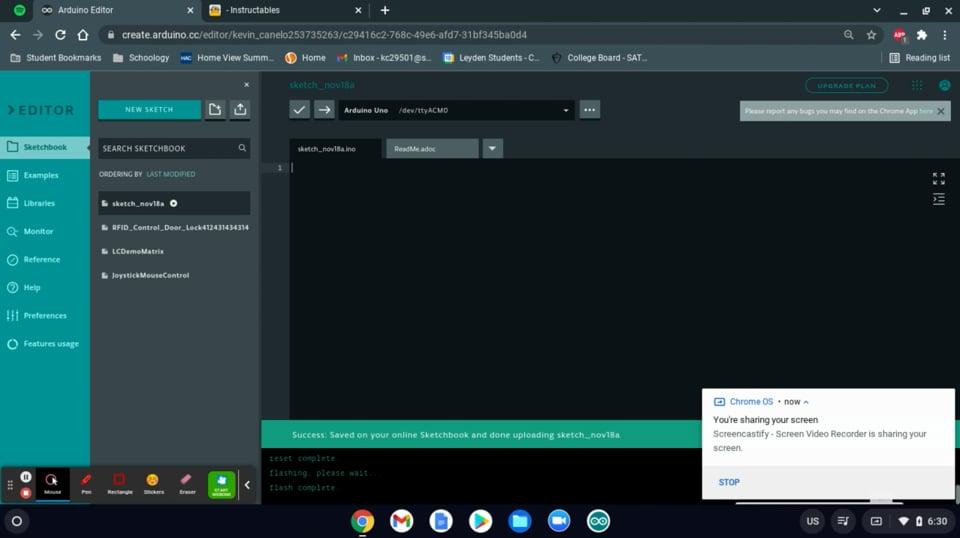Open Gmail from the shelf
The image size is (960, 538).
point(402,521)
